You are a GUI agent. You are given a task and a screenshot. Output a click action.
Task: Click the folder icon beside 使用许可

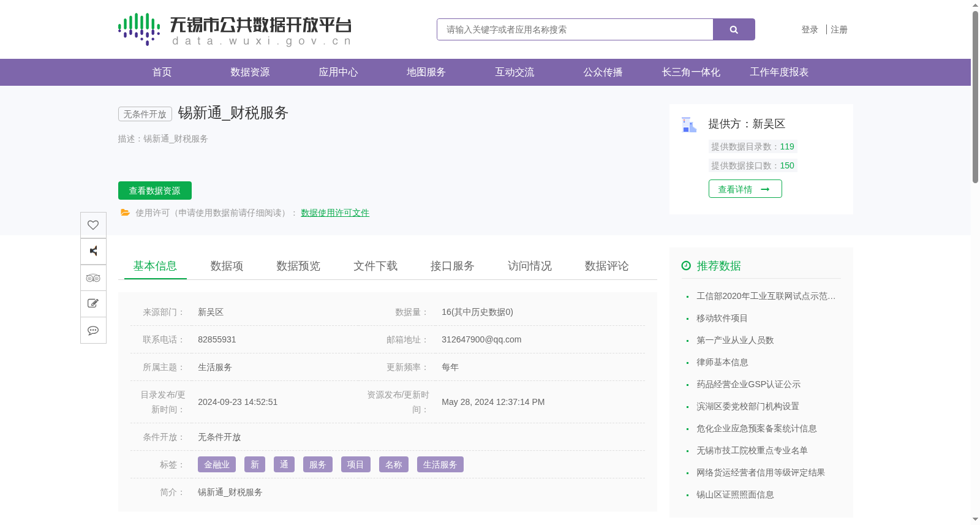[126, 213]
